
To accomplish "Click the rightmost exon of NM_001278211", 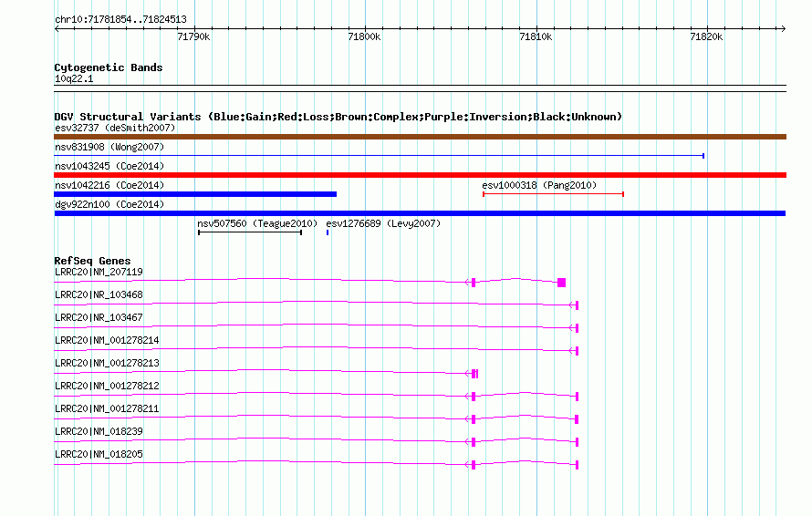I will pyautogui.click(x=577, y=419).
